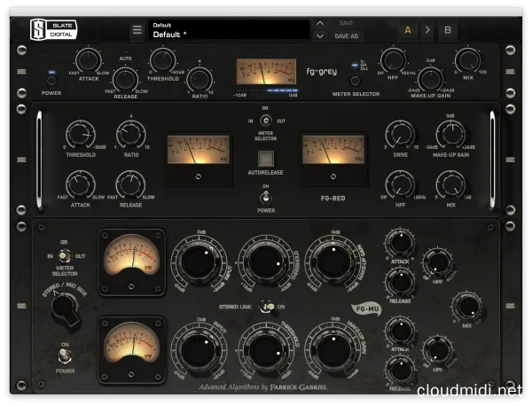Flip the FG-MU meter selector switch

pyautogui.click(x=65, y=256)
